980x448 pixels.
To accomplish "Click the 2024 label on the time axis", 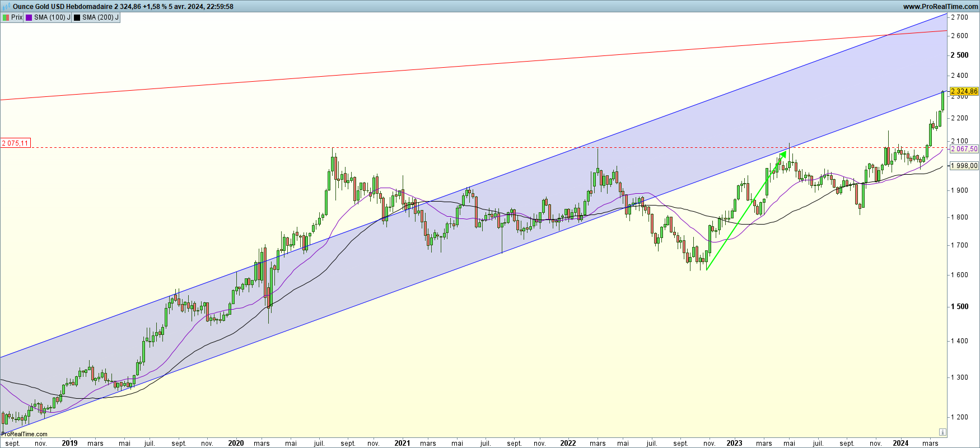I will (x=900, y=443).
